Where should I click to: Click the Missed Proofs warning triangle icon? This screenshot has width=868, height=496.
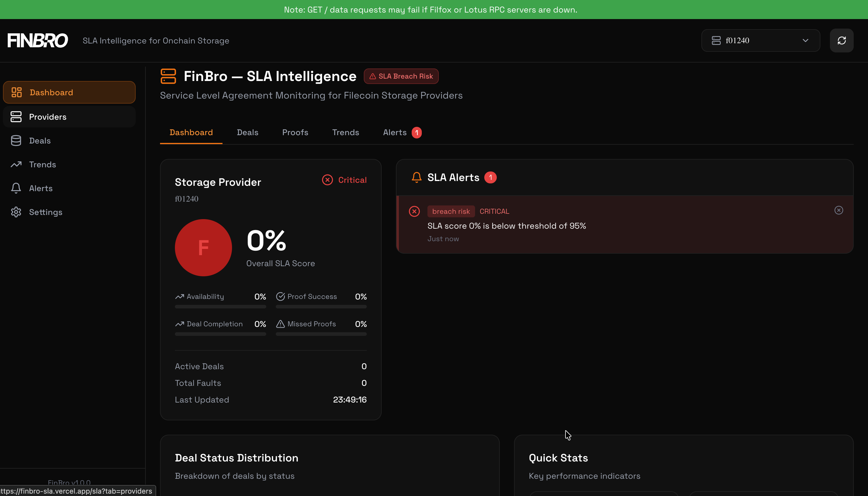[280, 324]
